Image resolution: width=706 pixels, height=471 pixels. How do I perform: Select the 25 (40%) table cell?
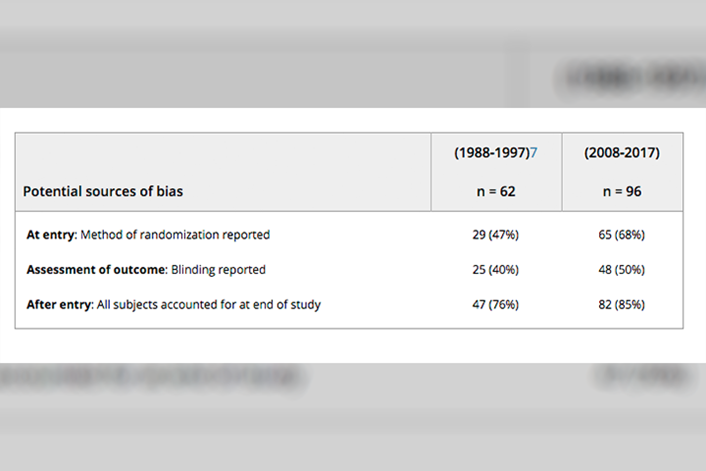[x=496, y=270]
